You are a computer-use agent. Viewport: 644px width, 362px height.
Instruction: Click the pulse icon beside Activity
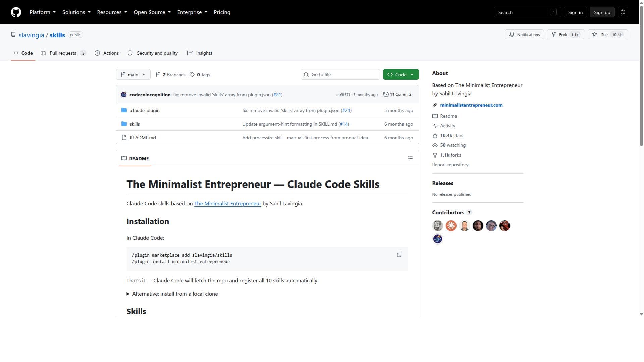coord(435,126)
